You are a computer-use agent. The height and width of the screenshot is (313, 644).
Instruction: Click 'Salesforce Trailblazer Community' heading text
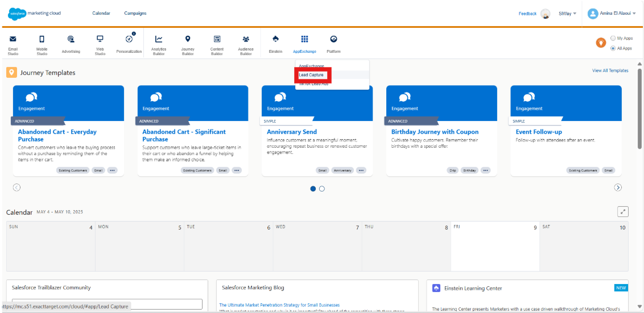51,287
